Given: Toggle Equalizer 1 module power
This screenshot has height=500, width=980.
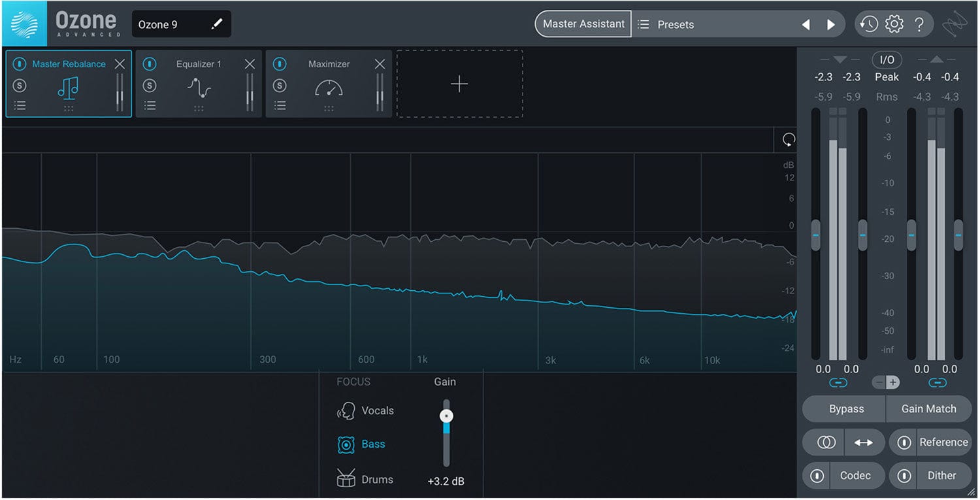Looking at the screenshot, I should [x=150, y=64].
